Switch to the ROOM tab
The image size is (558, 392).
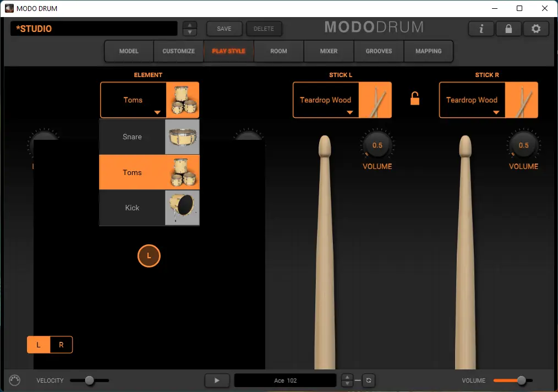pos(278,51)
